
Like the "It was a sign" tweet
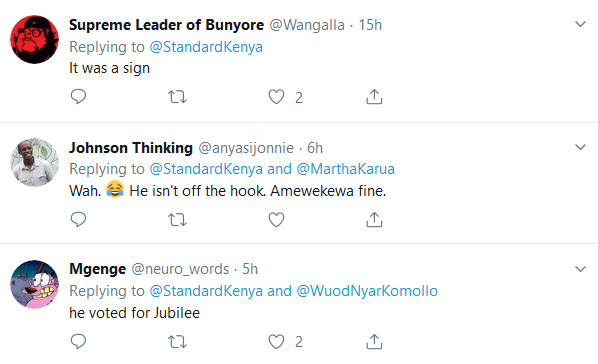click(276, 97)
